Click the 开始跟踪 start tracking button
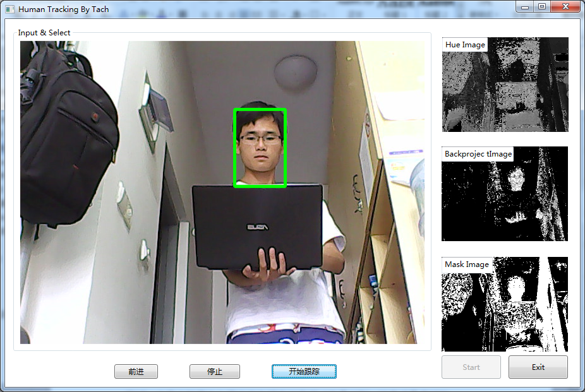 [x=304, y=371]
